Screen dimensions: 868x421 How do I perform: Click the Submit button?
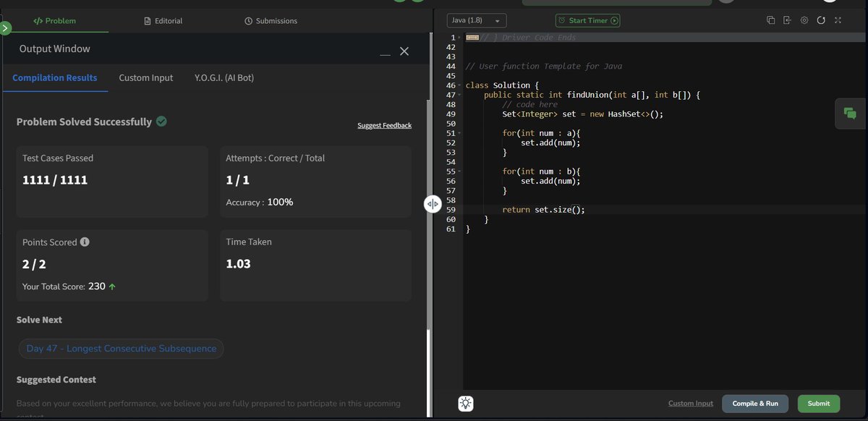[x=819, y=404]
